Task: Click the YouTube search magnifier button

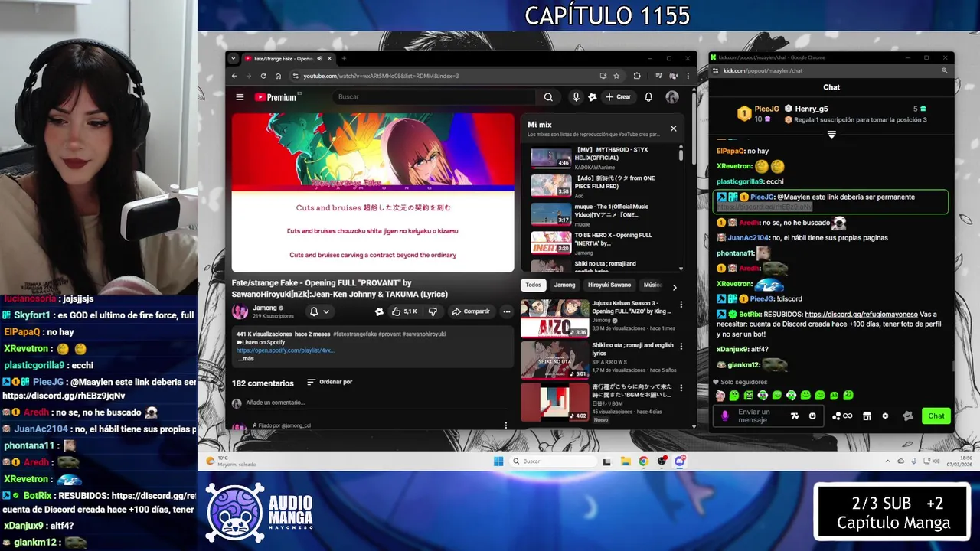Action: [548, 97]
